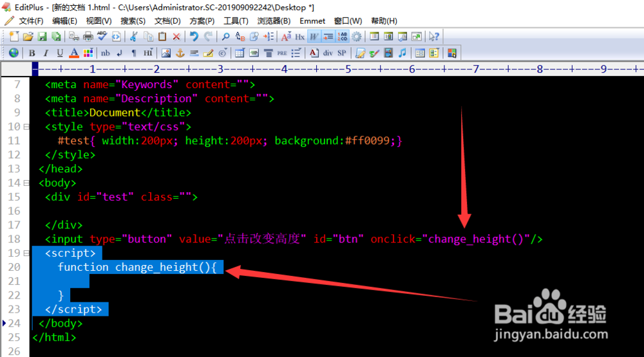Image resolution: width=644 pixels, height=357 pixels.
Task: Open insert table dropdown
Action: pyautogui.click(x=240, y=53)
